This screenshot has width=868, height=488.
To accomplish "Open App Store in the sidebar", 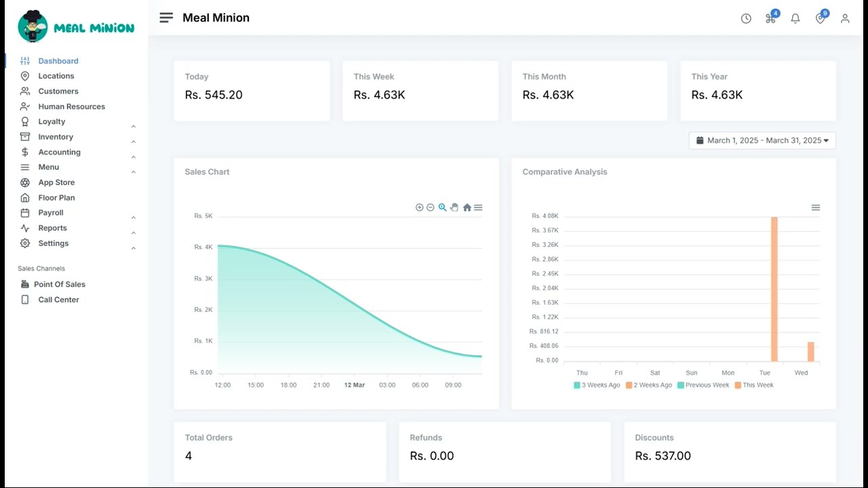I will pyautogui.click(x=56, y=182).
